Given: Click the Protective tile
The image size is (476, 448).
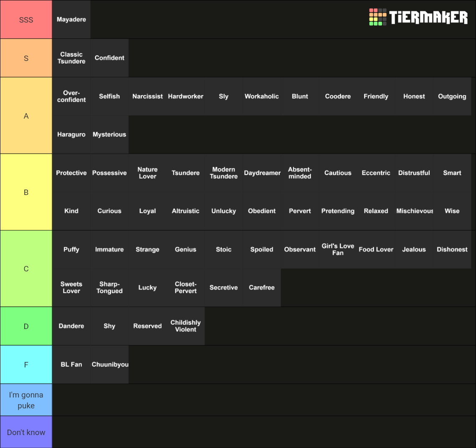Looking at the screenshot, I should click(x=71, y=173).
